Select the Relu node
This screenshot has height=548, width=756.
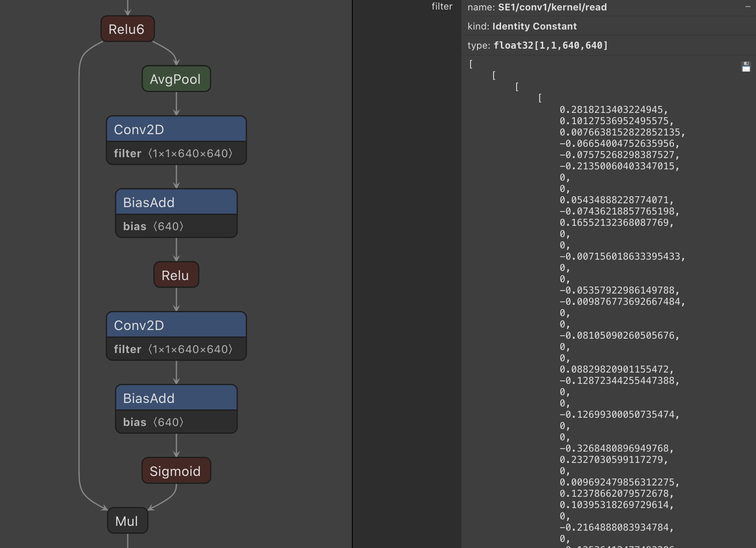coord(176,275)
